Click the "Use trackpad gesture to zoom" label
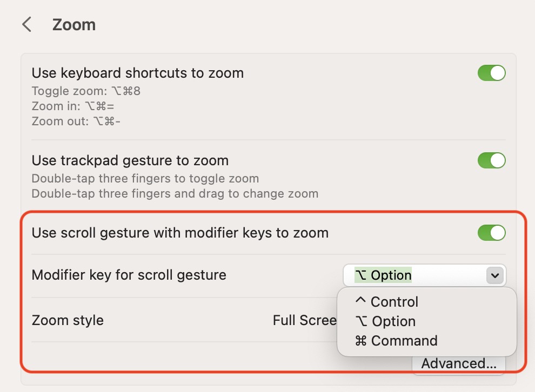 130,160
